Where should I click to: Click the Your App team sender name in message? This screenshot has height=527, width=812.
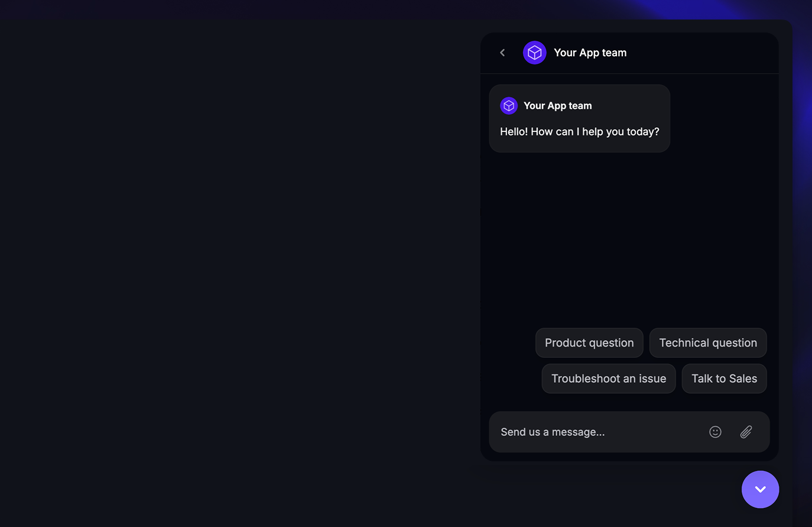point(558,106)
